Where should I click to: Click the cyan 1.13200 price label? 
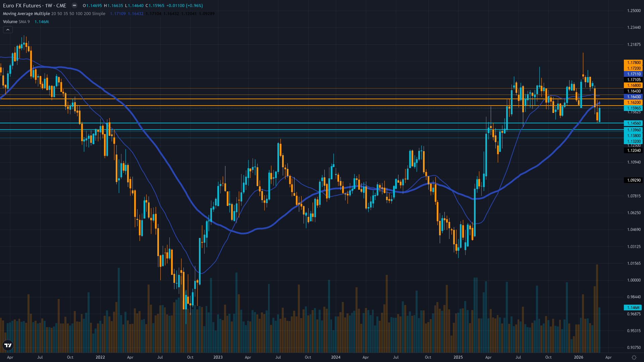633,141
